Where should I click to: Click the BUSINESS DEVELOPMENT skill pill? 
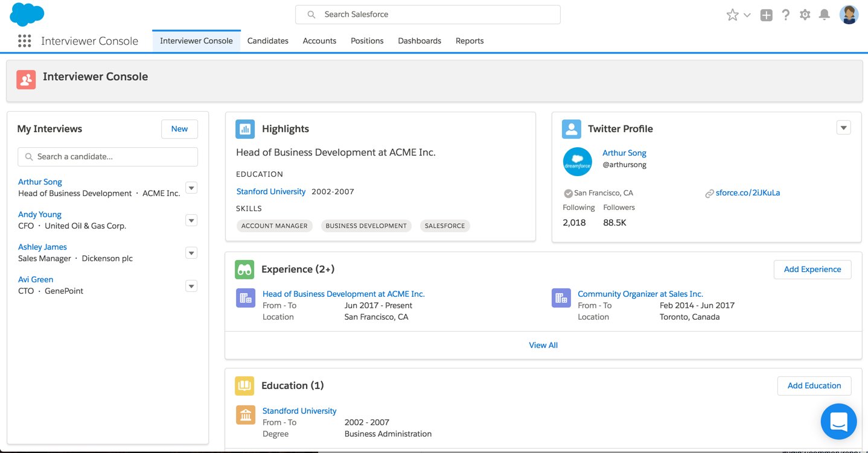pyautogui.click(x=366, y=226)
